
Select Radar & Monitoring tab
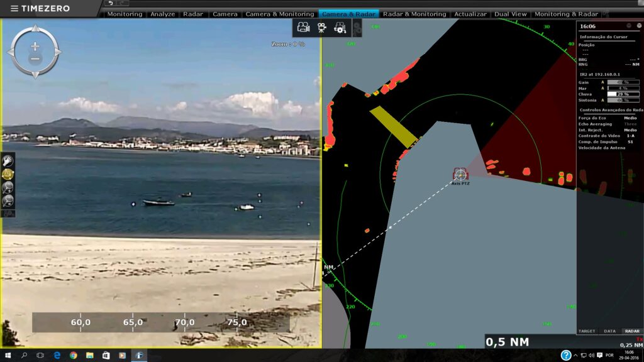point(414,14)
